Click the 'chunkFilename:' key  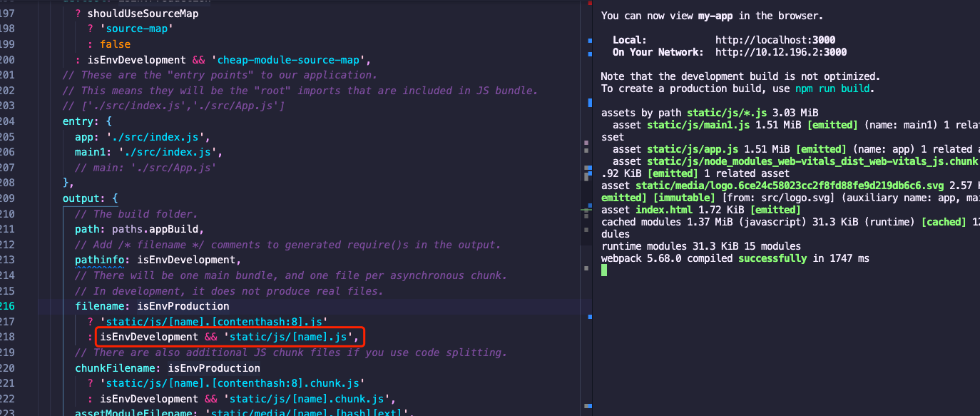118,368
